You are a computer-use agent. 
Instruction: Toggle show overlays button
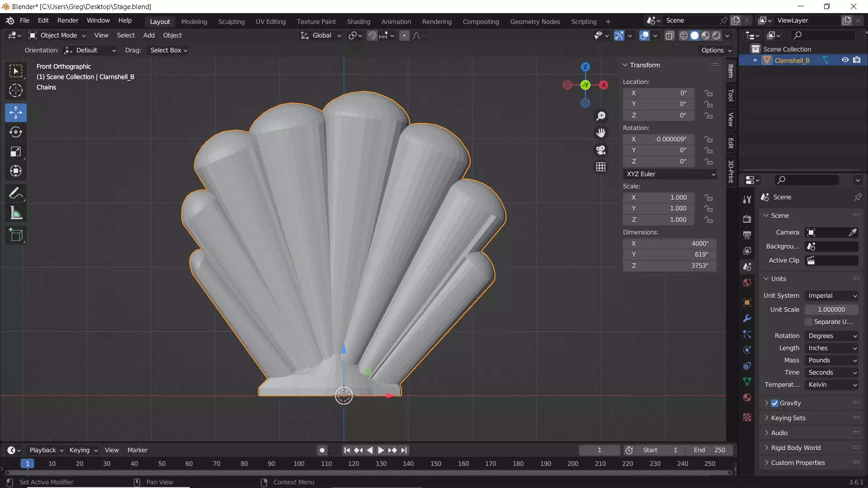644,35
